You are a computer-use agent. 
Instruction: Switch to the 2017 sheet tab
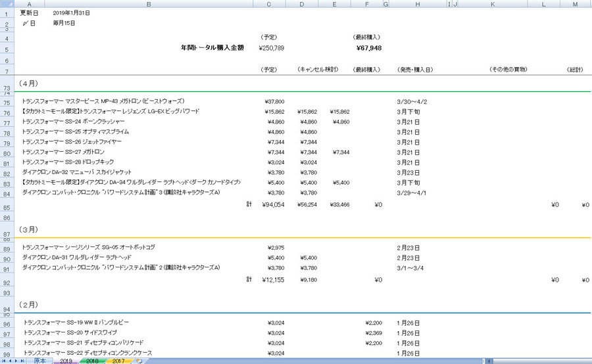tap(118, 361)
